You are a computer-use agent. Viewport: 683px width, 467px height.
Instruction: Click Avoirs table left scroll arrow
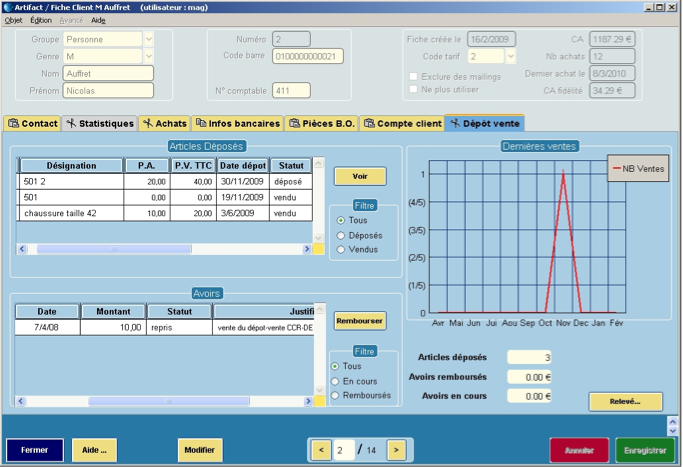coord(20,401)
